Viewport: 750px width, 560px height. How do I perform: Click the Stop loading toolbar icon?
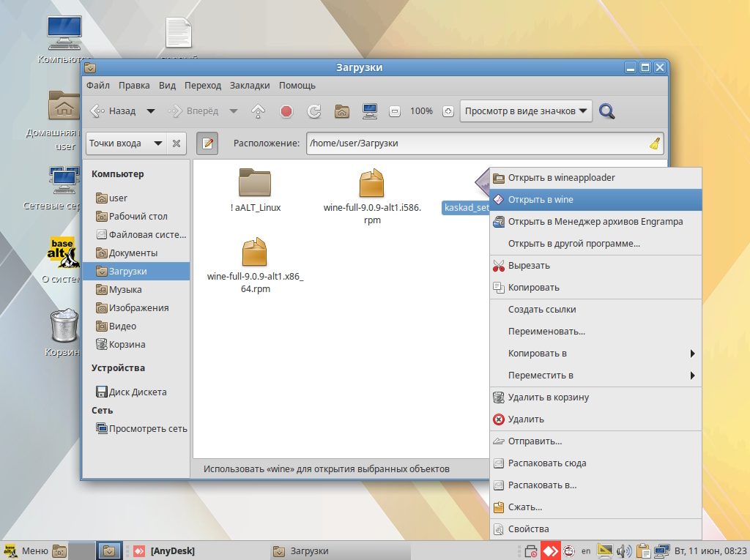coord(286,111)
